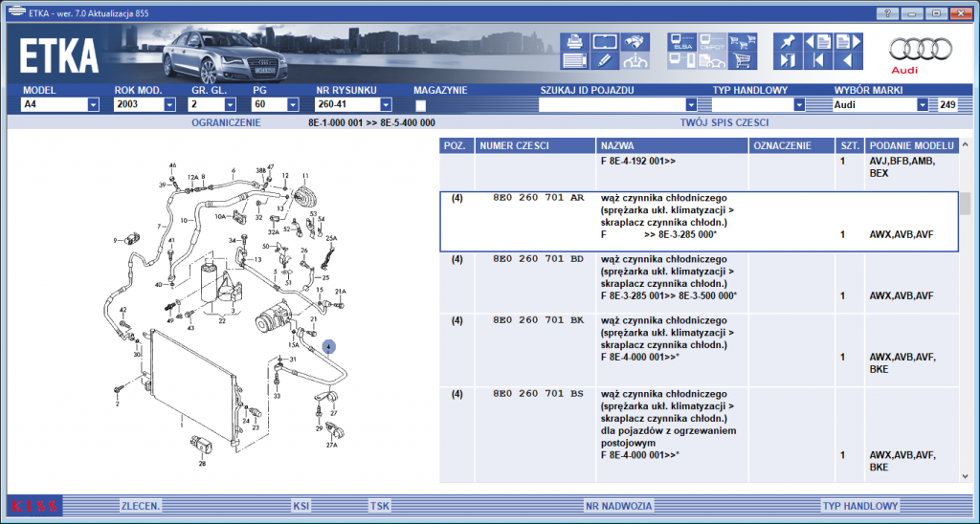Expand the NR RYSUNKU dropdown 260-41

pyautogui.click(x=386, y=105)
